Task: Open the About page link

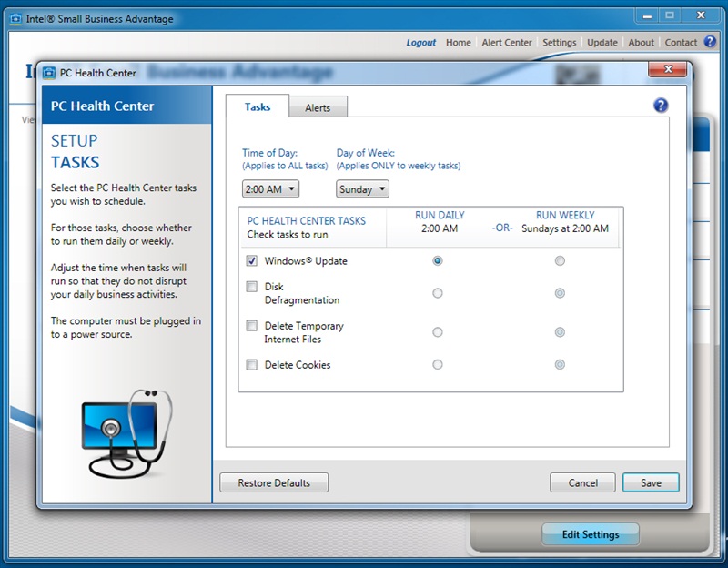Action: pos(642,42)
